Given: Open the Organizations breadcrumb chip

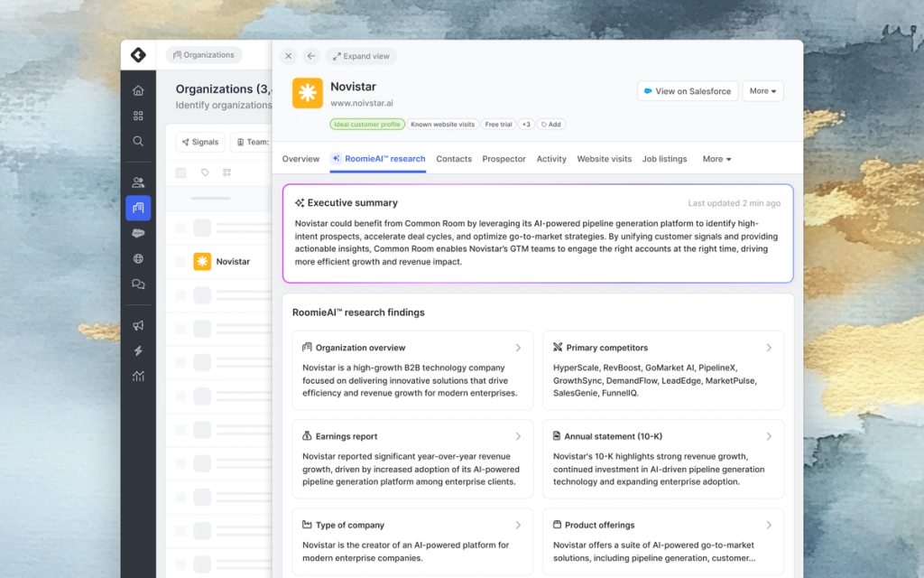Looking at the screenshot, I should 204,55.
